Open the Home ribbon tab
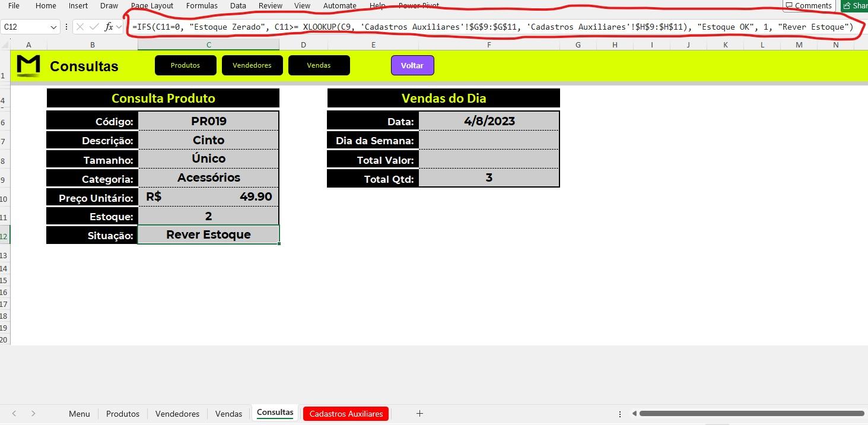Viewport: 868px width, 425px height. pos(46,5)
